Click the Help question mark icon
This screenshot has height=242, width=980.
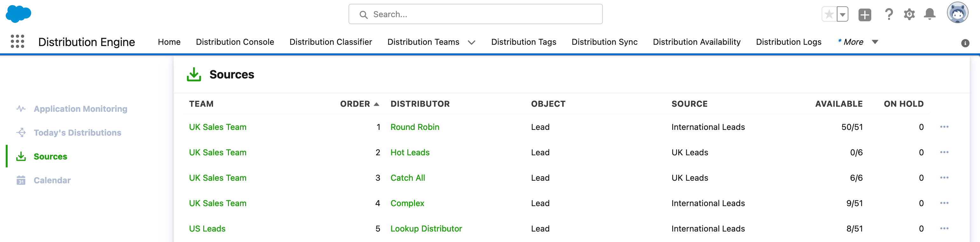tap(889, 14)
